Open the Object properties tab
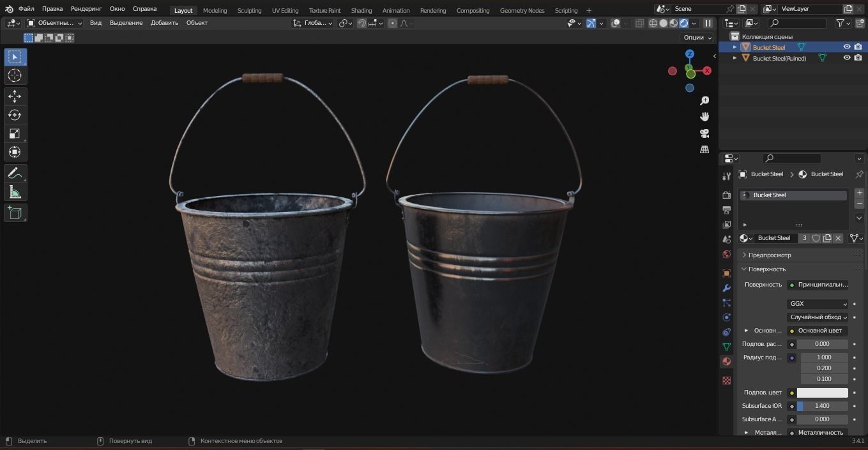 point(726,273)
